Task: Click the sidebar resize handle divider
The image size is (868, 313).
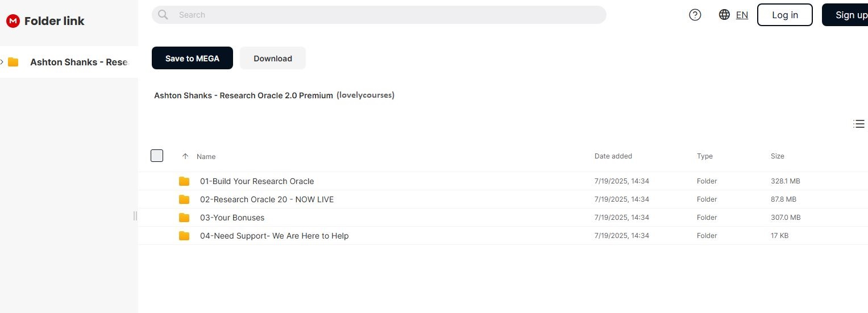Action: (135, 216)
